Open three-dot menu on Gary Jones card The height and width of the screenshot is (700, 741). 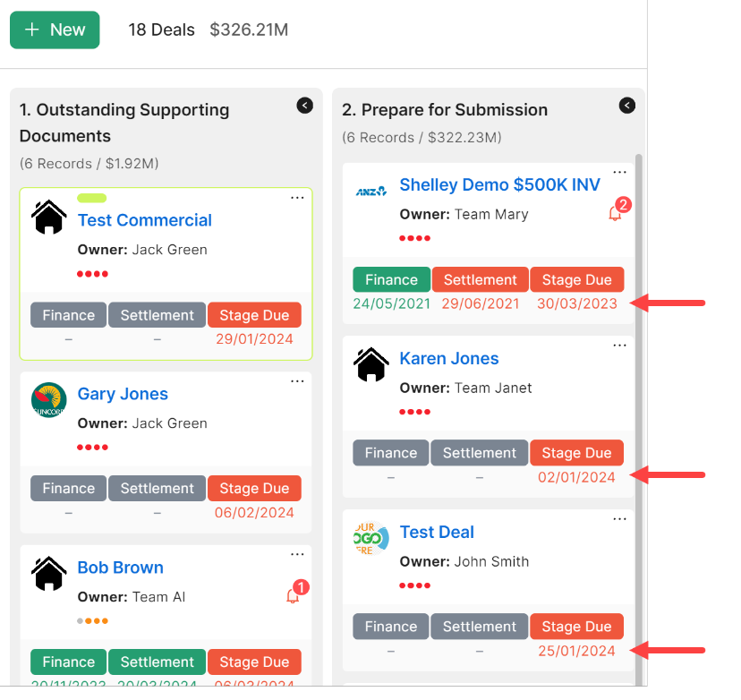coord(298,381)
